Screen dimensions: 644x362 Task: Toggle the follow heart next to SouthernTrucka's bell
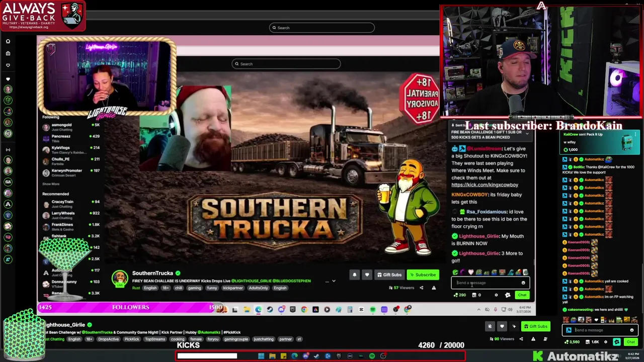[367, 275]
